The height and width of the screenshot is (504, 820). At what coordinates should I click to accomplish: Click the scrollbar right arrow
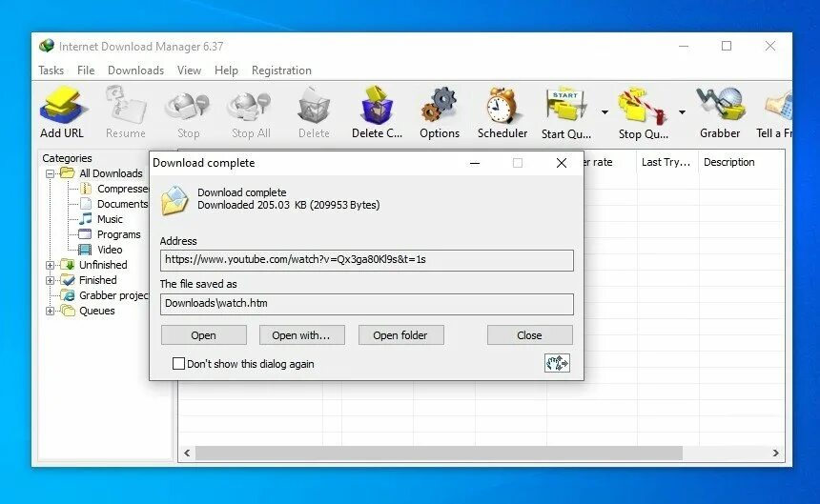pos(775,454)
